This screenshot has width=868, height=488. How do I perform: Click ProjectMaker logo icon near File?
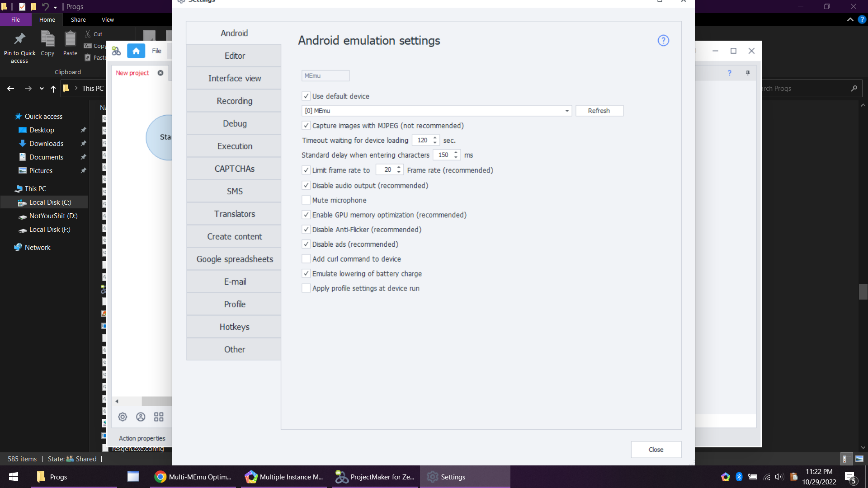116,51
